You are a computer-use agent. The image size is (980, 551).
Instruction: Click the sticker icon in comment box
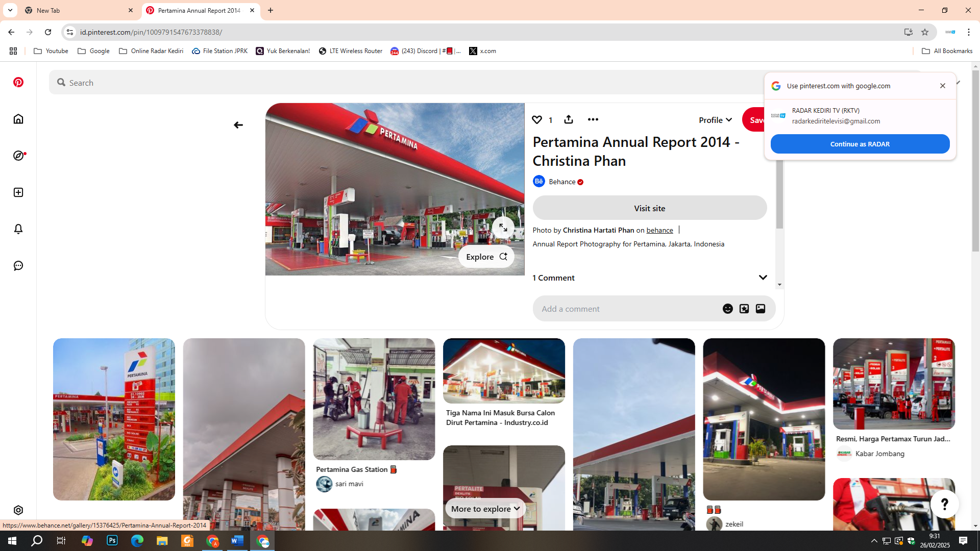(744, 309)
